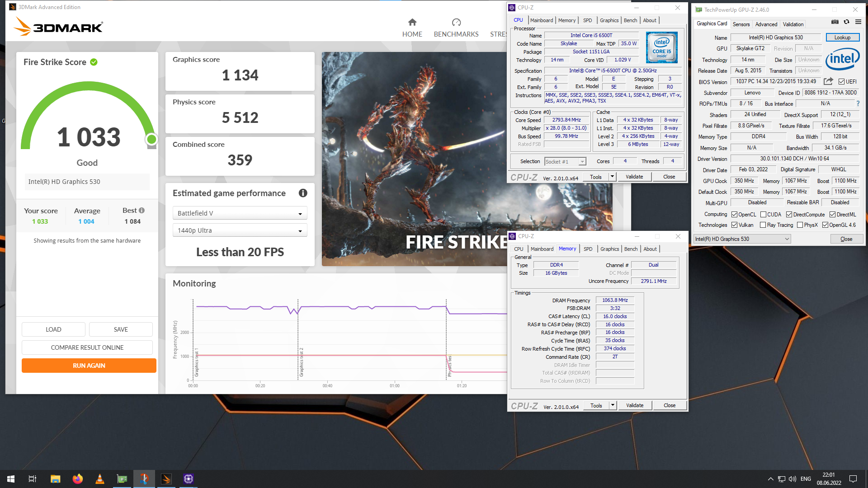Click the score gauge indicator knob
The image size is (868, 488).
click(151, 139)
